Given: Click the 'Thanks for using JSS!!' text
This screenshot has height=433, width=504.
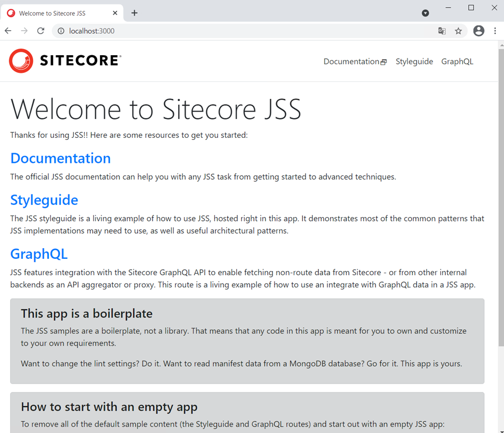Looking at the screenshot, I should coord(49,135).
